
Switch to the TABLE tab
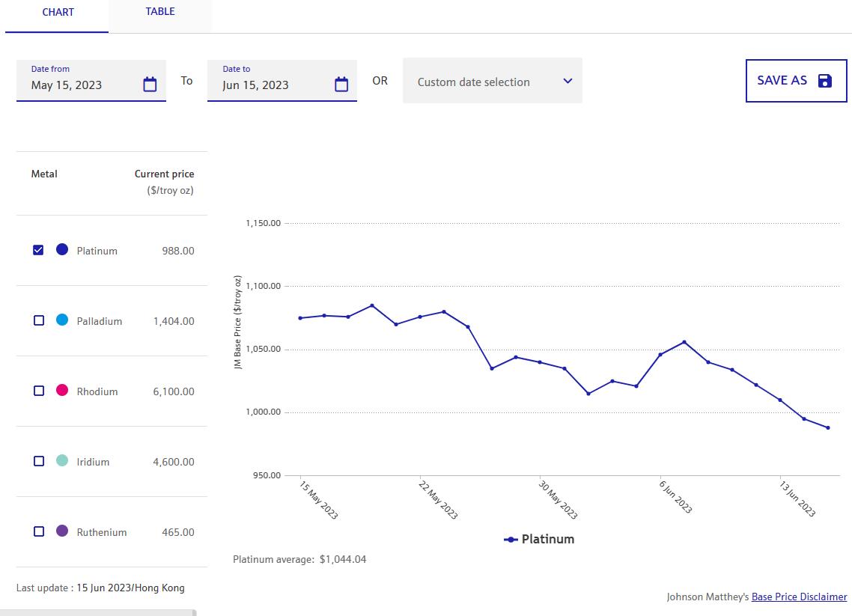pyautogui.click(x=160, y=12)
